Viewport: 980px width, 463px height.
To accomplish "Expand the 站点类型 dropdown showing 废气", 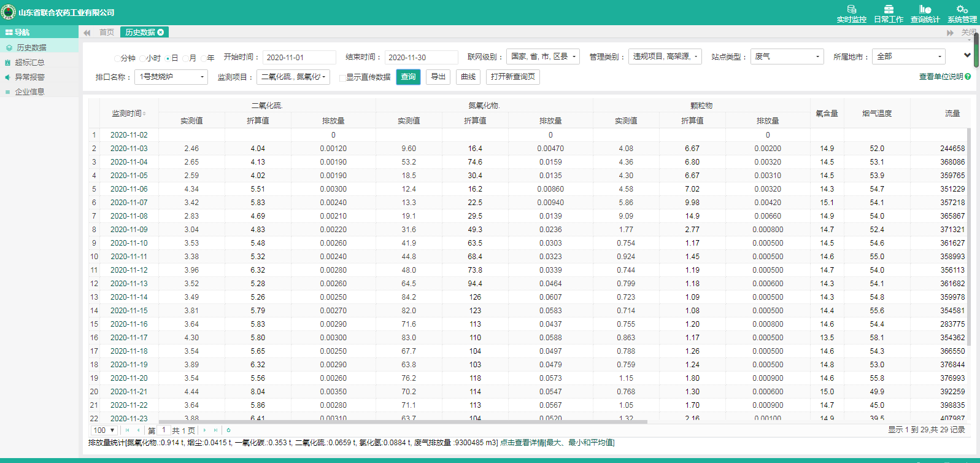I will pos(787,56).
